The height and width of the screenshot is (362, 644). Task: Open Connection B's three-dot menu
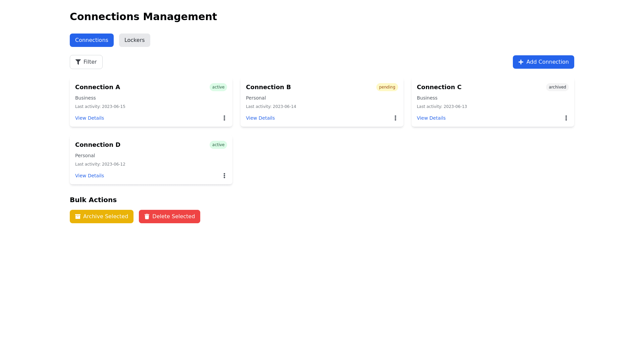coord(395,118)
